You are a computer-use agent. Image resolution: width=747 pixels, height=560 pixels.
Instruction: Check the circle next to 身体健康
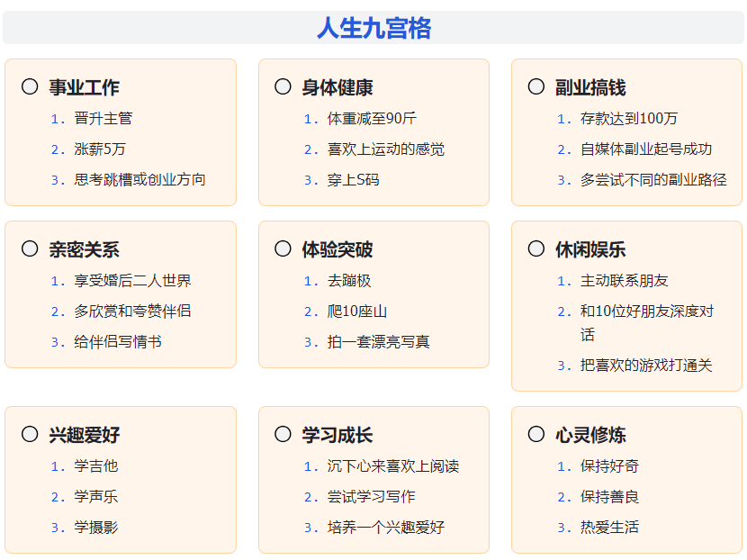pyautogui.click(x=283, y=86)
